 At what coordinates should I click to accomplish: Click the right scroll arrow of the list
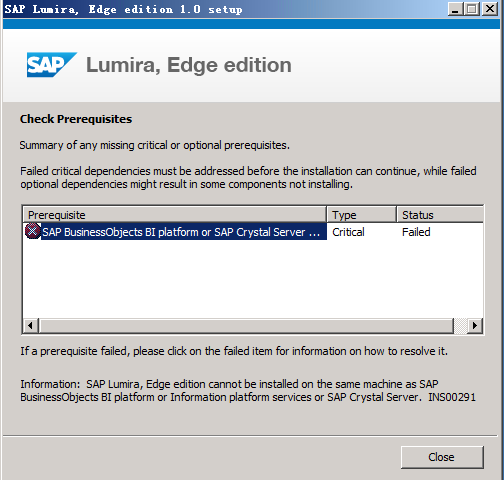pos(475,325)
